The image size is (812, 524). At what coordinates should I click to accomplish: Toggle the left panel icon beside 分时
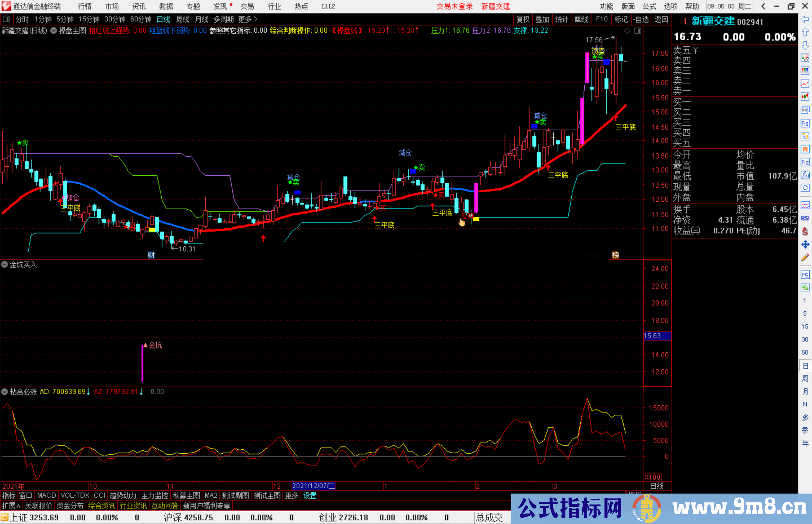(x=6, y=19)
